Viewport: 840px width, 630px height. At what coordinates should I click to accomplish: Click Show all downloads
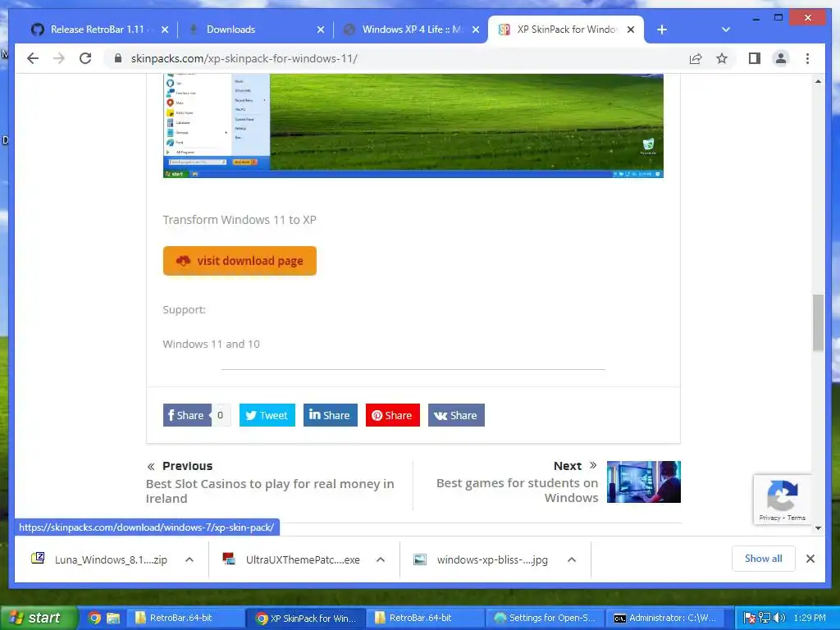point(764,559)
